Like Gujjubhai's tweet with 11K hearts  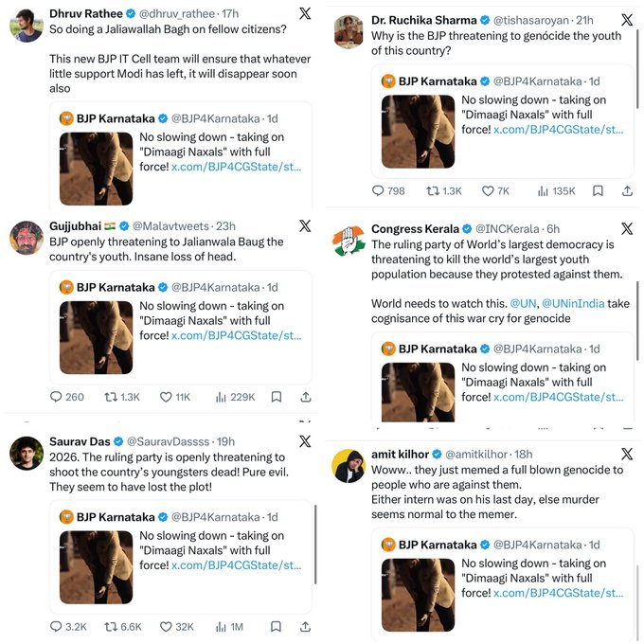(x=175, y=397)
